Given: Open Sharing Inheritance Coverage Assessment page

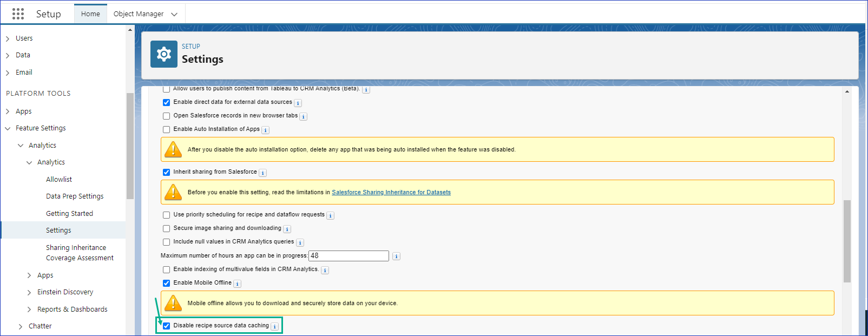Looking at the screenshot, I should coord(80,253).
